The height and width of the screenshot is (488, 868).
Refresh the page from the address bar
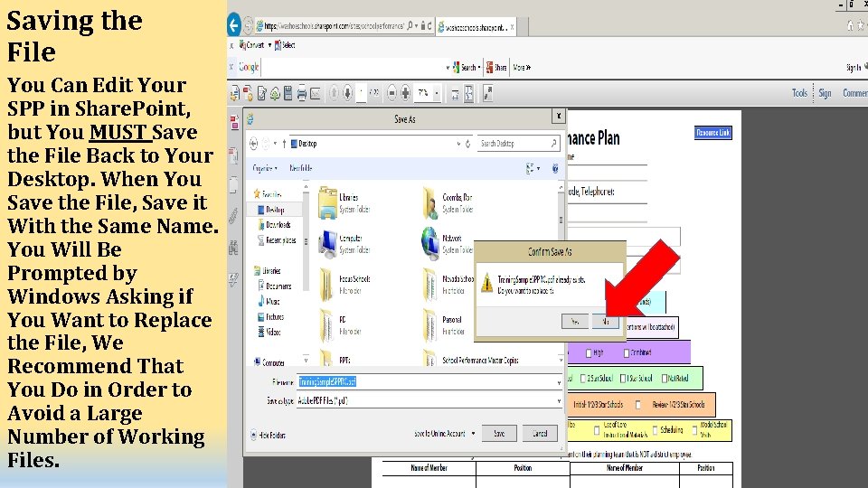429,25
